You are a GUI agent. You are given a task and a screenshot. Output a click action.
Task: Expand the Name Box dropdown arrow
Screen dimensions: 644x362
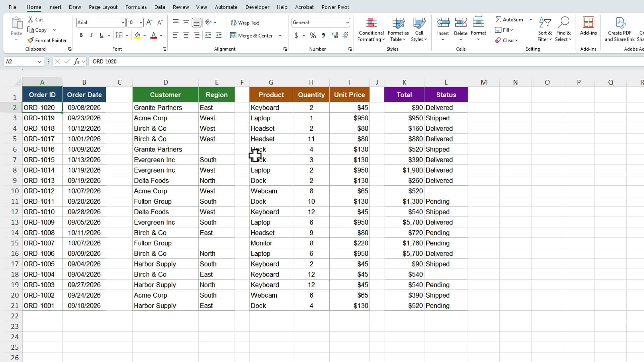coord(39,62)
